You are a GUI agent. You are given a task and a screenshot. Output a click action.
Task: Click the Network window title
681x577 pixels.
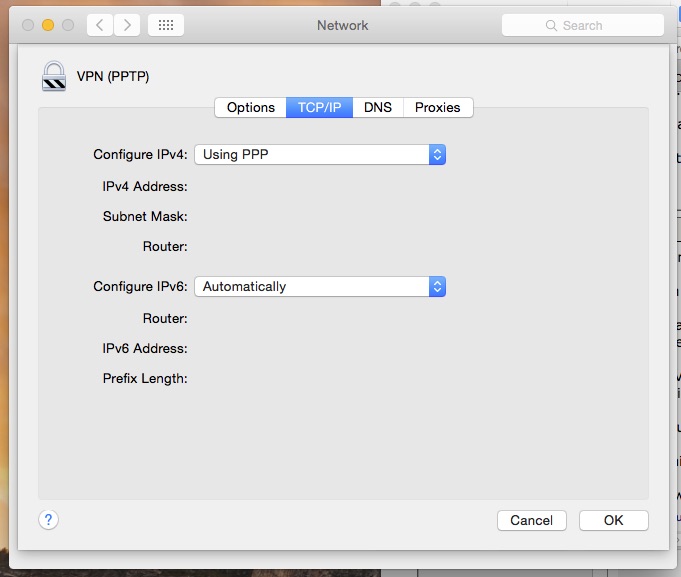(343, 25)
